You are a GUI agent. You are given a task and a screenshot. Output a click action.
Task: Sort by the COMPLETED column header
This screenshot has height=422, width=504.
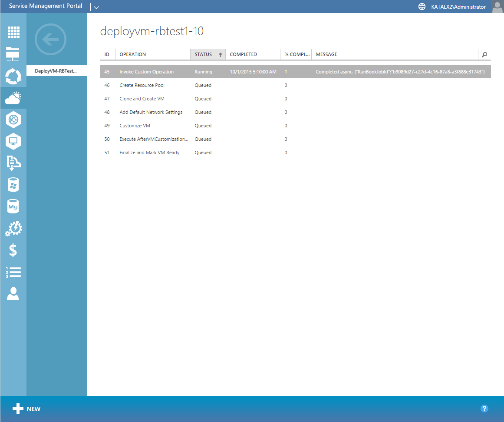tap(253, 54)
